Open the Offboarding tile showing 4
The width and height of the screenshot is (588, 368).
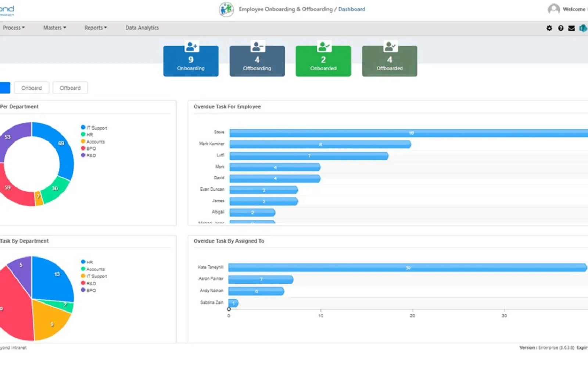tap(257, 61)
